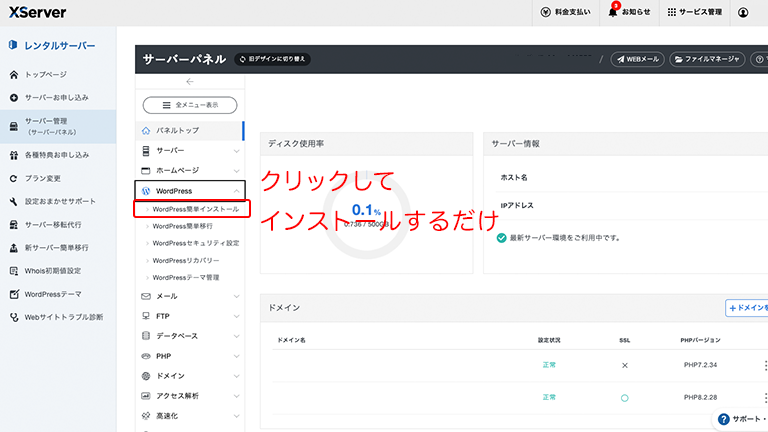Click the wrench icon beside 設定おまかせサポート
This screenshot has width=768, height=432.
pyautogui.click(x=14, y=201)
